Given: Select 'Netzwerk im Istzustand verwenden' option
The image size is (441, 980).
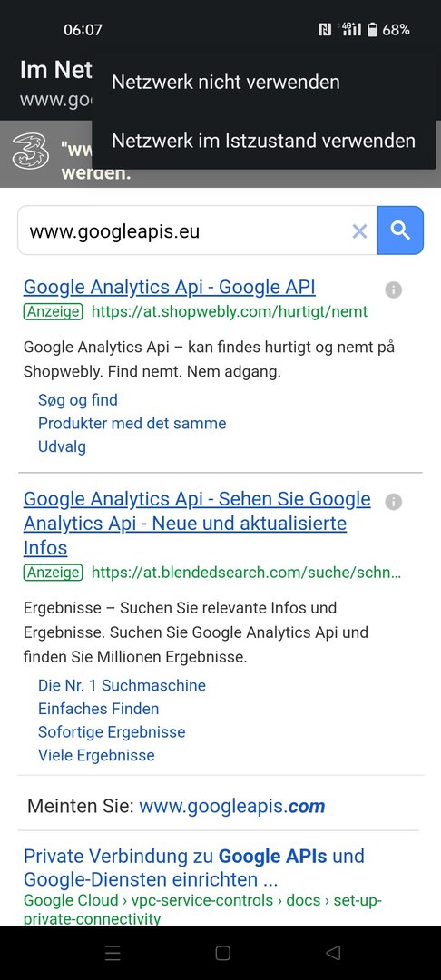Looking at the screenshot, I should coord(263,141).
